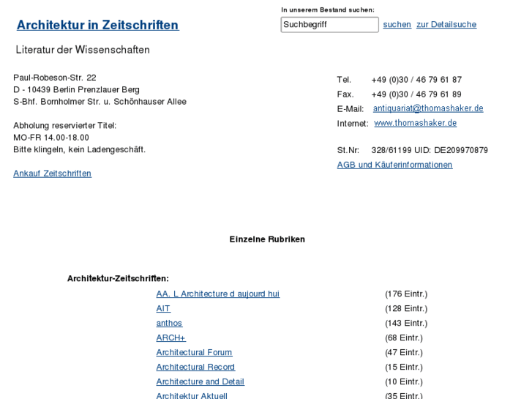
Task: Open the Ankauf Zeitschriften link
Action: pyautogui.click(x=52, y=174)
